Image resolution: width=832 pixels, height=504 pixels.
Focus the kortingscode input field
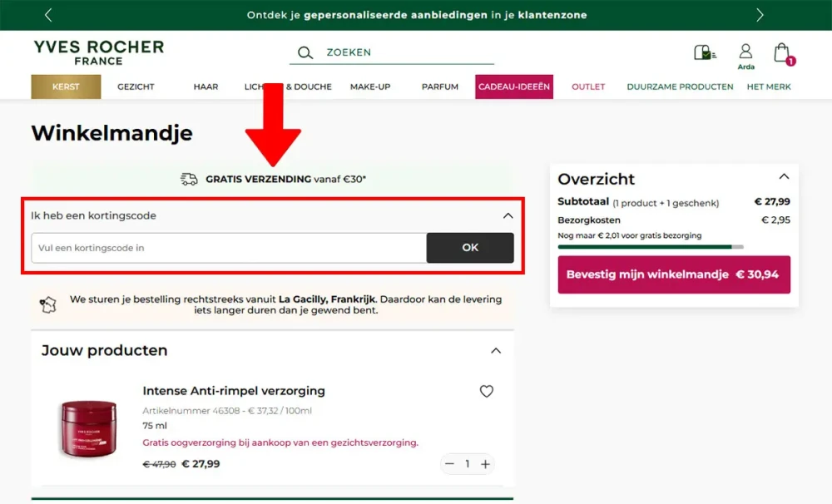click(229, 248)
